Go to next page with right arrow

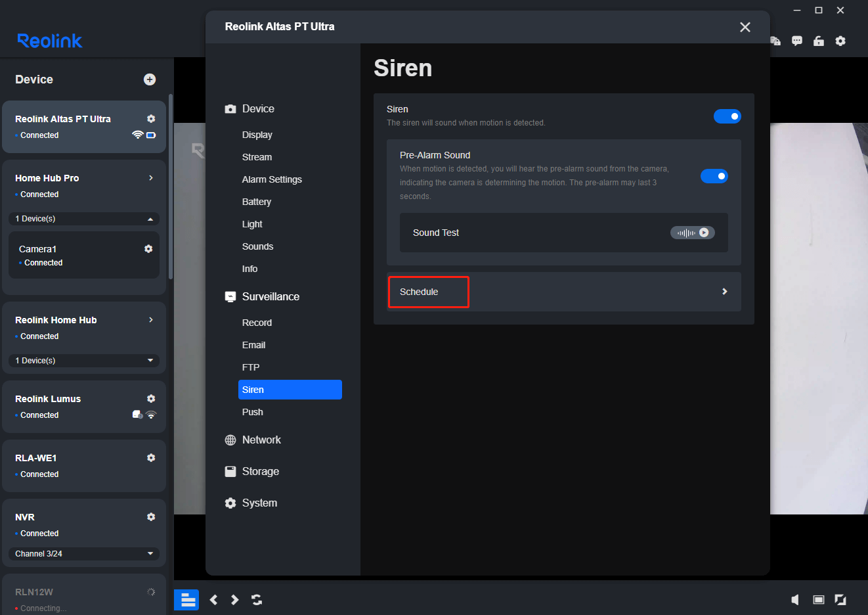coord(234,600)
